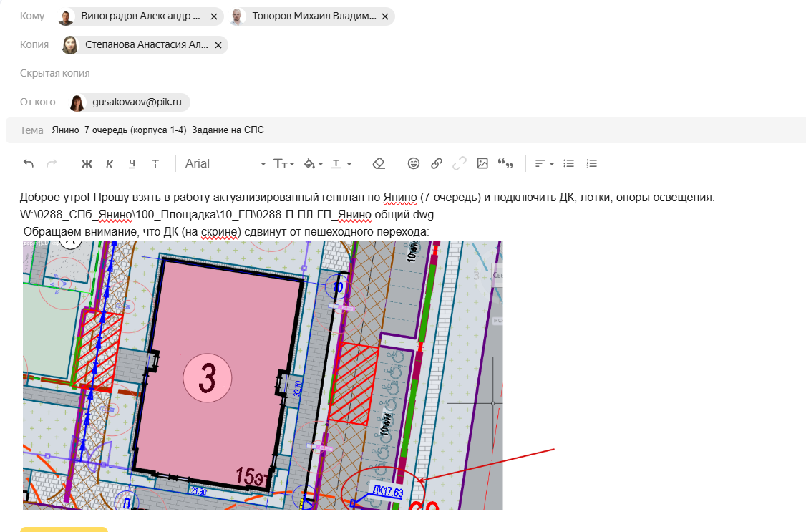The image size is (806, 532).
Task: Open the text color menu
Action: tap(341, 163)
